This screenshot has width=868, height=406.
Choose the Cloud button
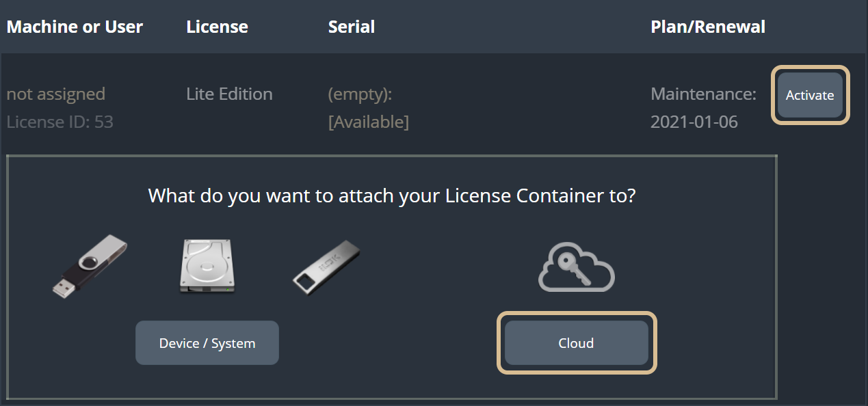coord(576,342)
